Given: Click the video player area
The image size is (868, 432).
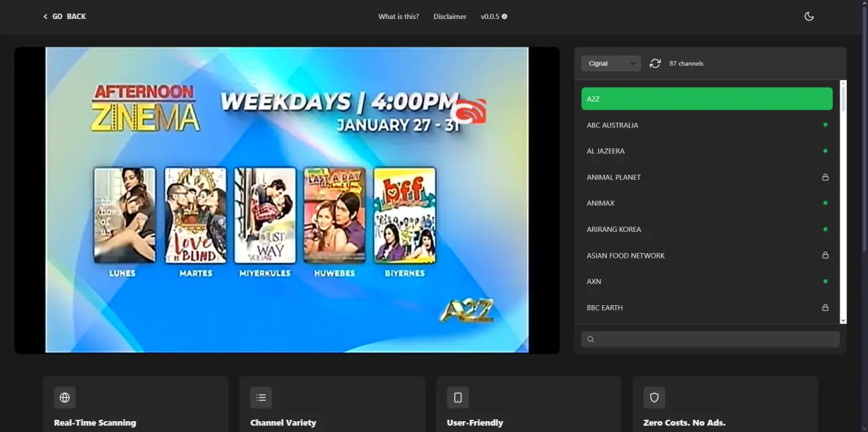Looking at the screenshot, I should point(287,200).
